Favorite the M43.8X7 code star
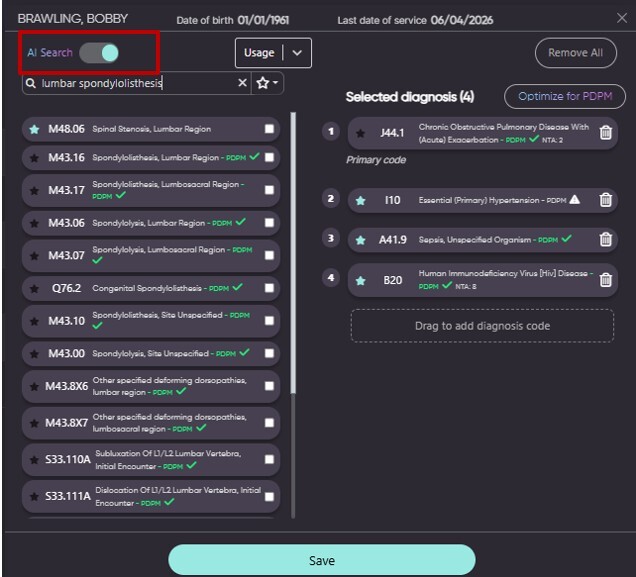The width and height of the screenshot is (636, 577). 34,423
